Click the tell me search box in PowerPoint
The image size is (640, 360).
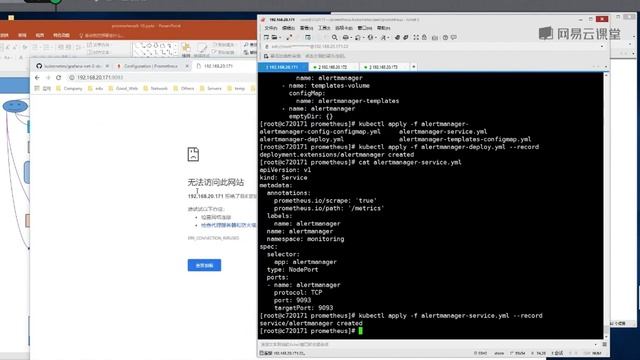[102, 36]
